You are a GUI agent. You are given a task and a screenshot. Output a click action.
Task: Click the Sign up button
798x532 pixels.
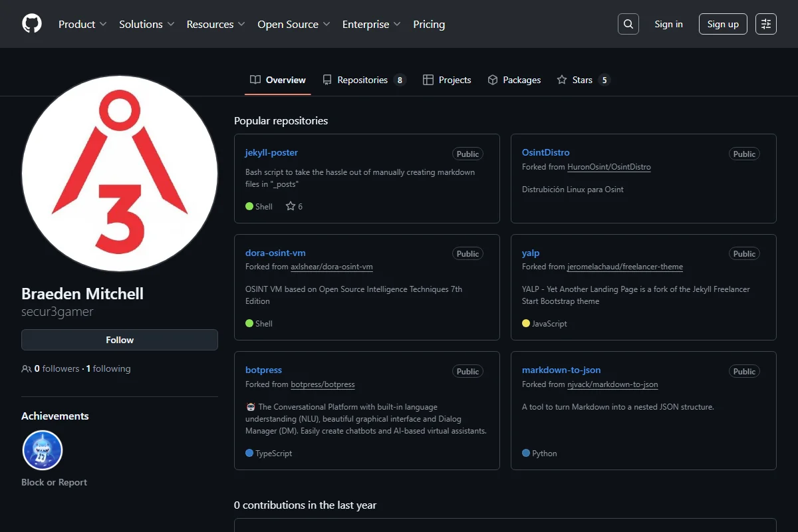pyautogui.click(x=723, y=24)
